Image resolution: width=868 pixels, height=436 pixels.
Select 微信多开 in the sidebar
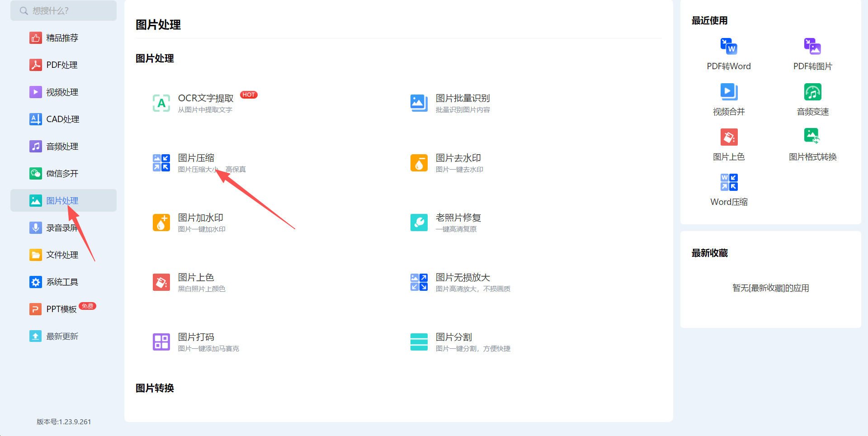coord(62,174)
